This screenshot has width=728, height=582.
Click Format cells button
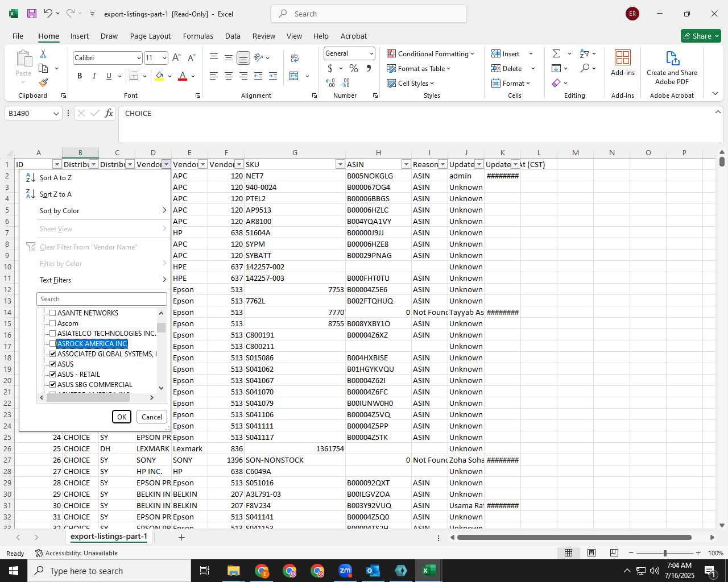tap(511, 83)
